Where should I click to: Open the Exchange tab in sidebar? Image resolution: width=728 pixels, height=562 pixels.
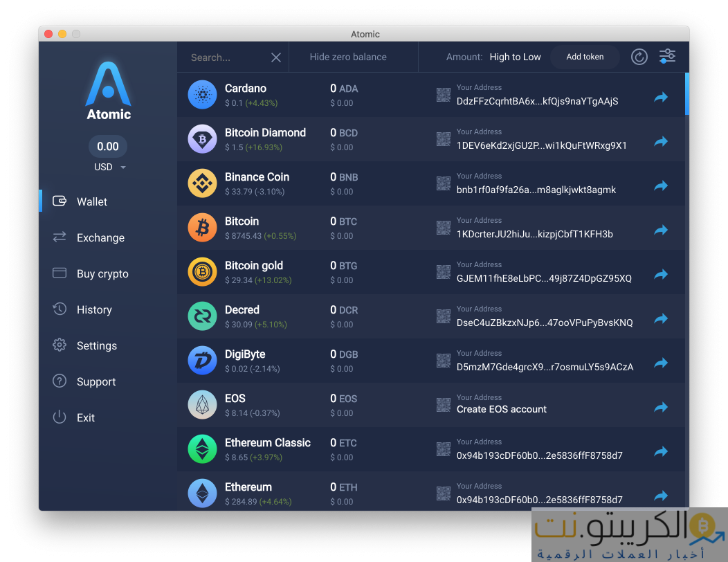click(100, 238)
